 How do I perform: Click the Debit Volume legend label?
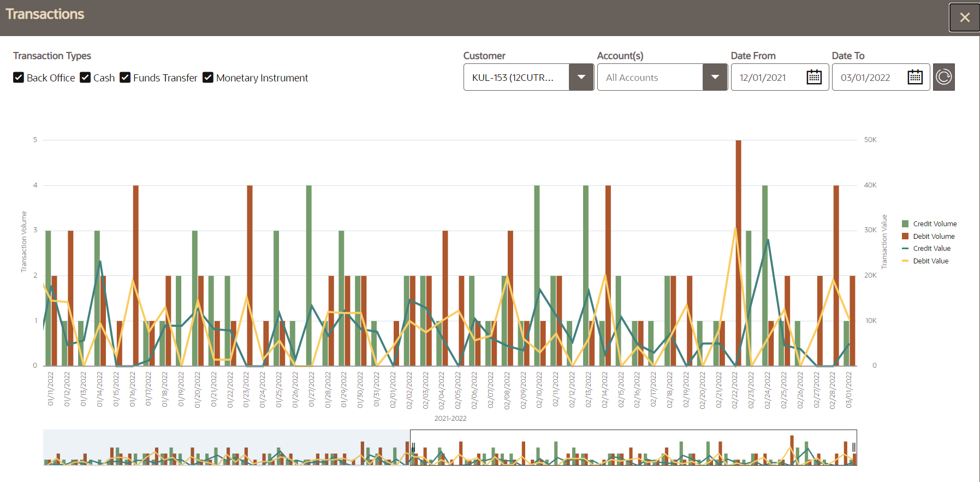click(x=934, y=236)
